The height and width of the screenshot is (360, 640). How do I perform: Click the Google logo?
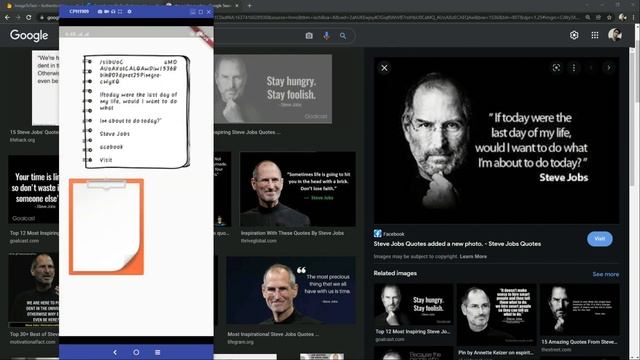point(29,36)
